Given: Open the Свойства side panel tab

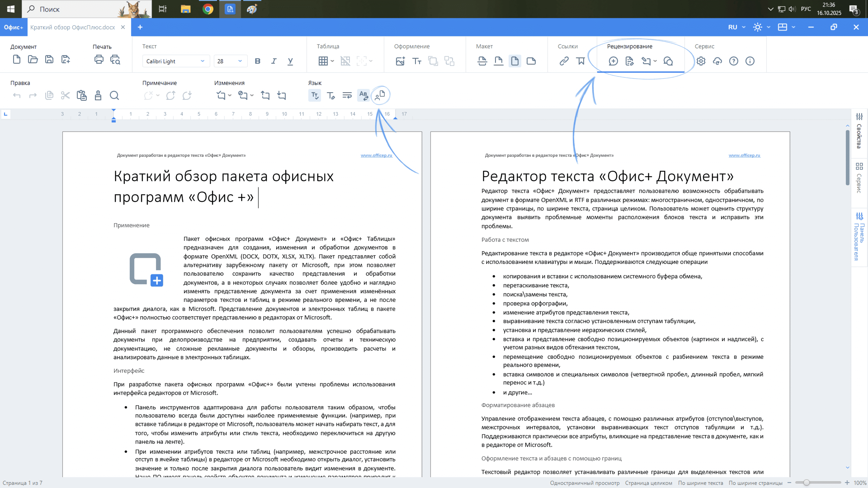Looking at the screenshot, I should tap(859, 131).
